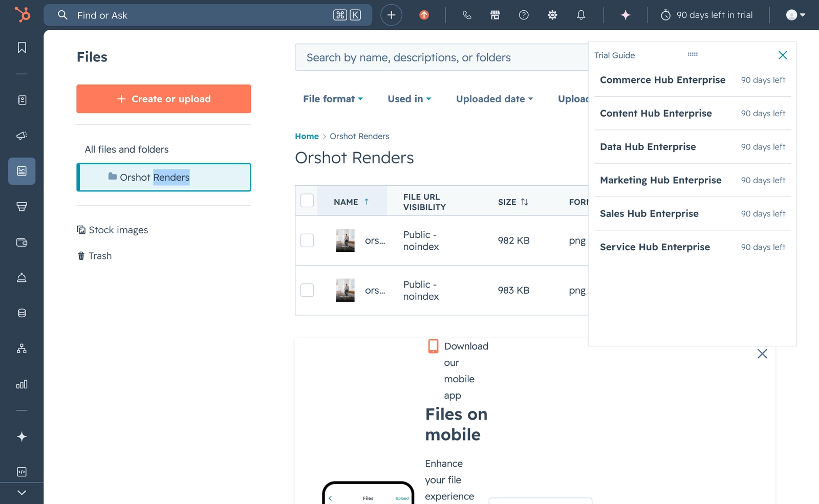Click the 982 KB size cell
Screen dimensions: 819x504
tap(514, 240)
